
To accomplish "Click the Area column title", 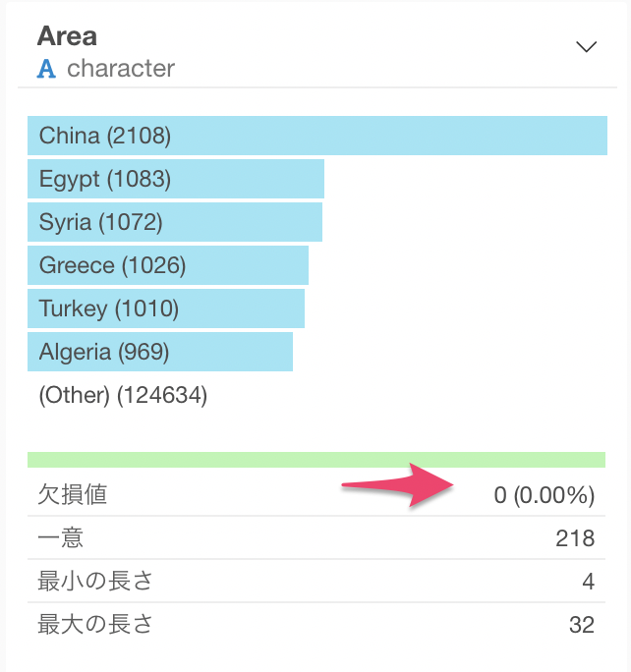I will [67, 36].
